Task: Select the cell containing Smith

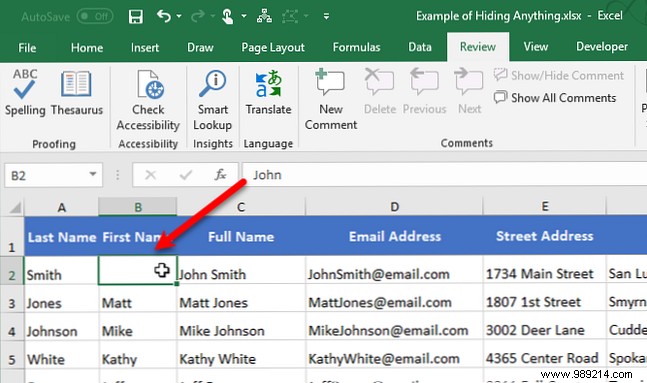Action: pos(61,271)
